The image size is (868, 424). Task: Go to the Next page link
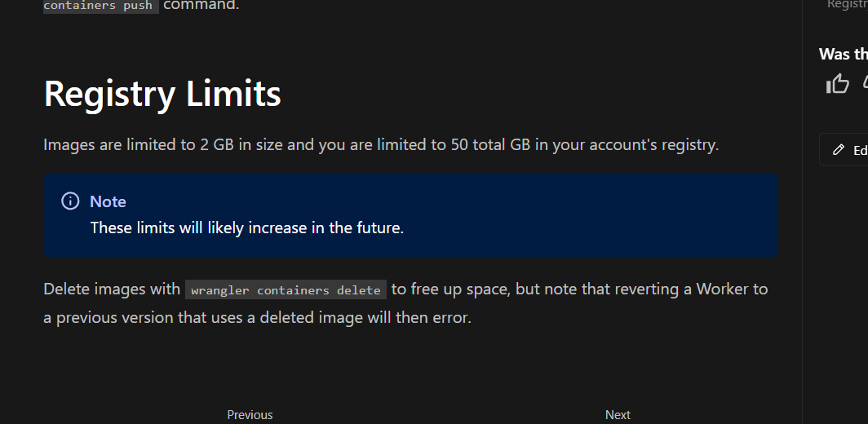click(x=618, y=414)
